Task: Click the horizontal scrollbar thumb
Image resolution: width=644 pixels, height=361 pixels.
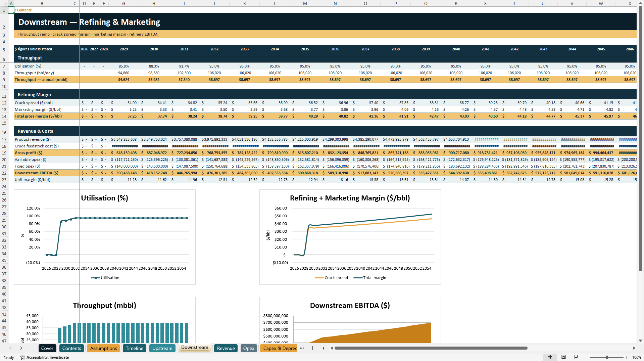Action: (431, 348)
